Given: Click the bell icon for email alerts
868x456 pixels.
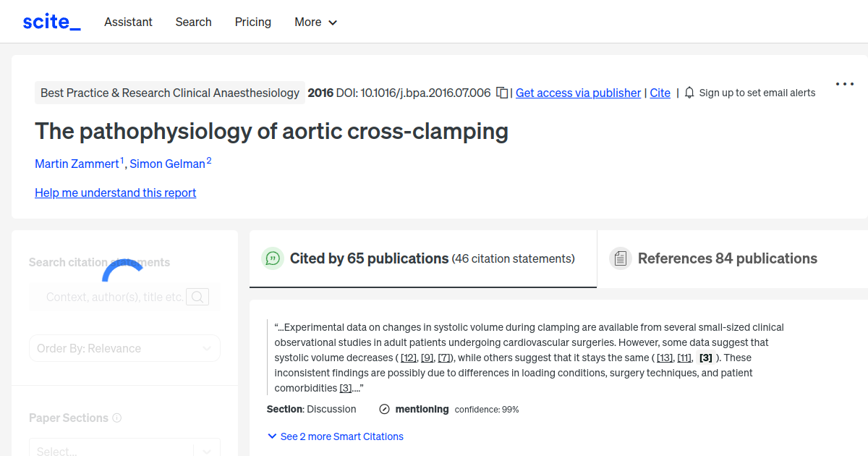Looking at the screenshot, I should point(689,93).
